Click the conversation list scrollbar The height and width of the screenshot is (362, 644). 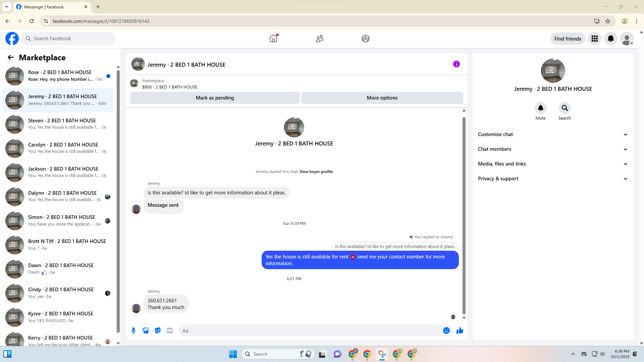[118, 201]
